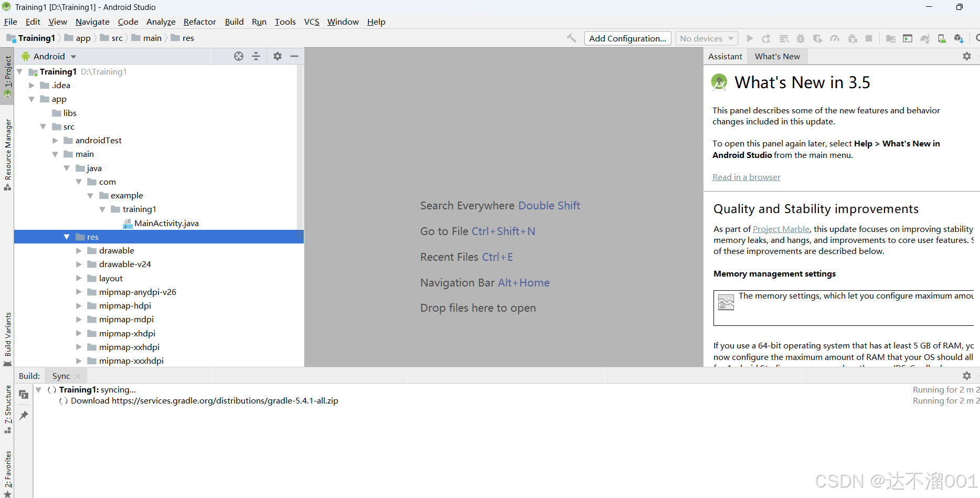Open Project panel settings gear
This screenshot has width=980, height=498.
point(278,56)
